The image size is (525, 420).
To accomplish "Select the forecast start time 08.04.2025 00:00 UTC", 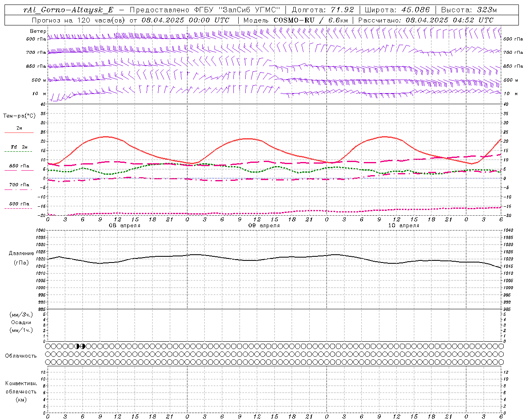I will click(x=185, y=20).
